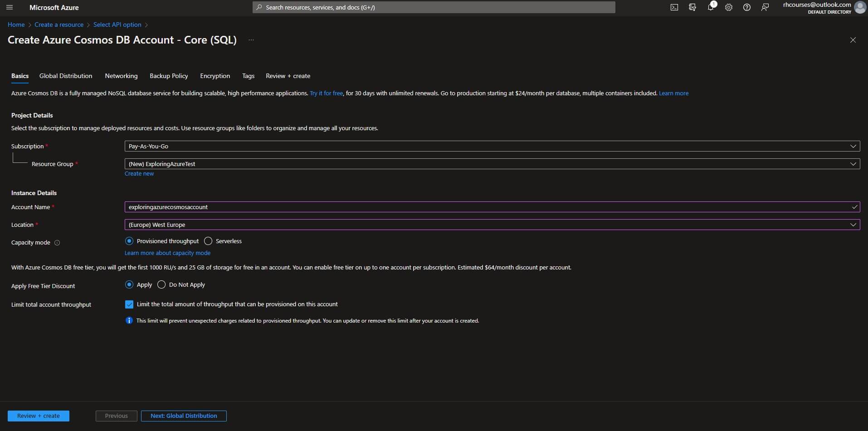Click the Create new resource group link
868x431 pixels.
(x=139, y=174)
